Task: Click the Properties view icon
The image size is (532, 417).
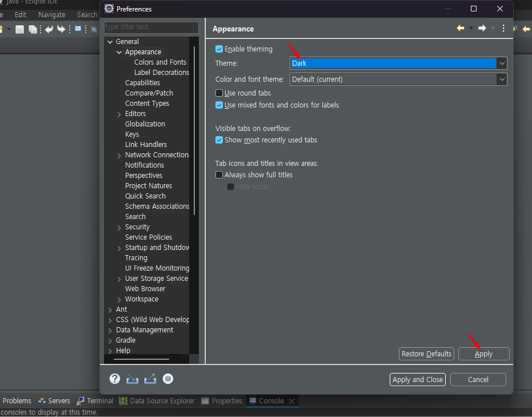Action: coord(205,401)
